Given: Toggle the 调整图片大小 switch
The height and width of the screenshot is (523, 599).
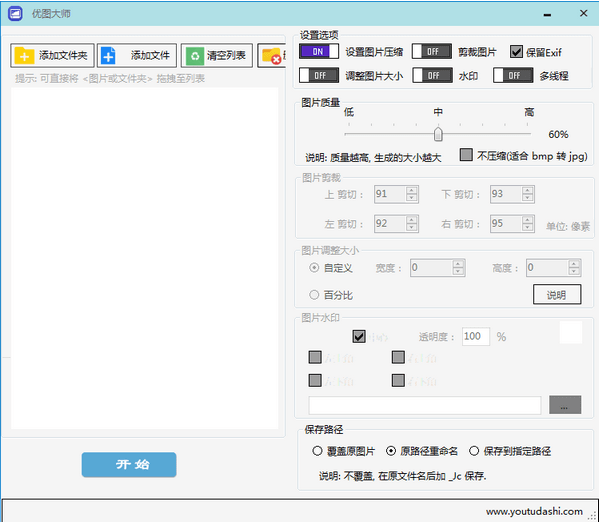Looking at the screenshot, I should [x=319, y=76].
